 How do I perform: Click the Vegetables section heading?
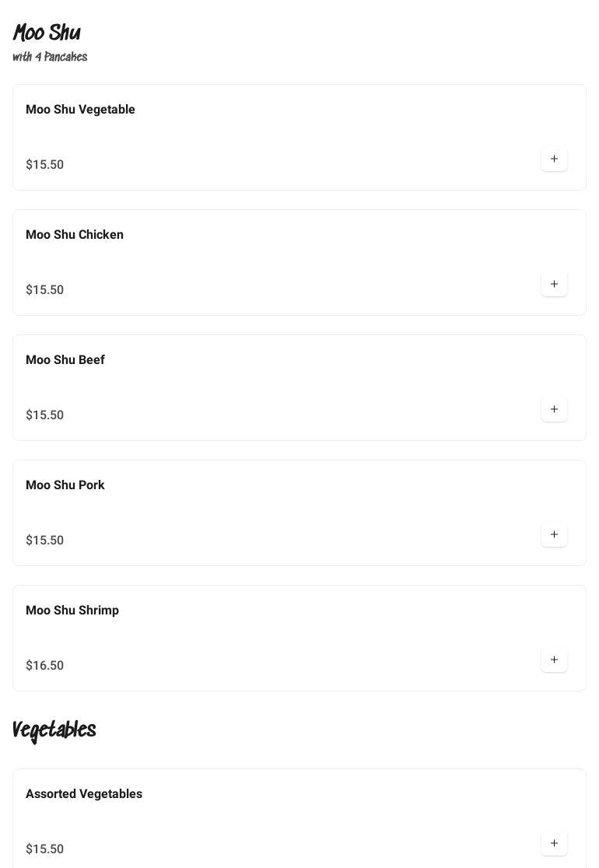click(x=54, y=730)
